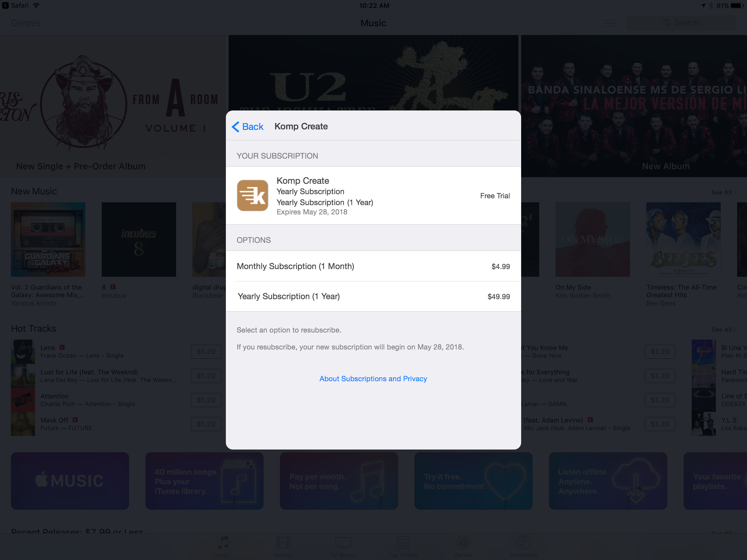Open the Banda Sinaloense New Album banner

[x=634, y=106]
